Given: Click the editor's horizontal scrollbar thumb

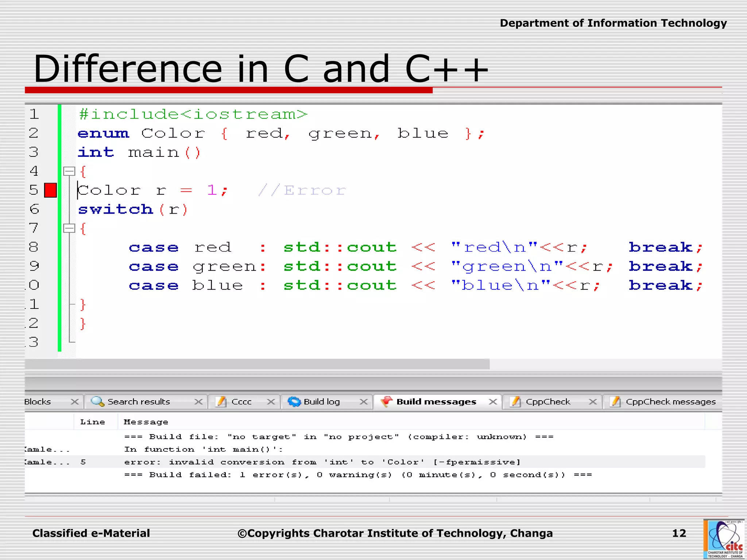Looking at the screenshot, I should pos(257,363).
